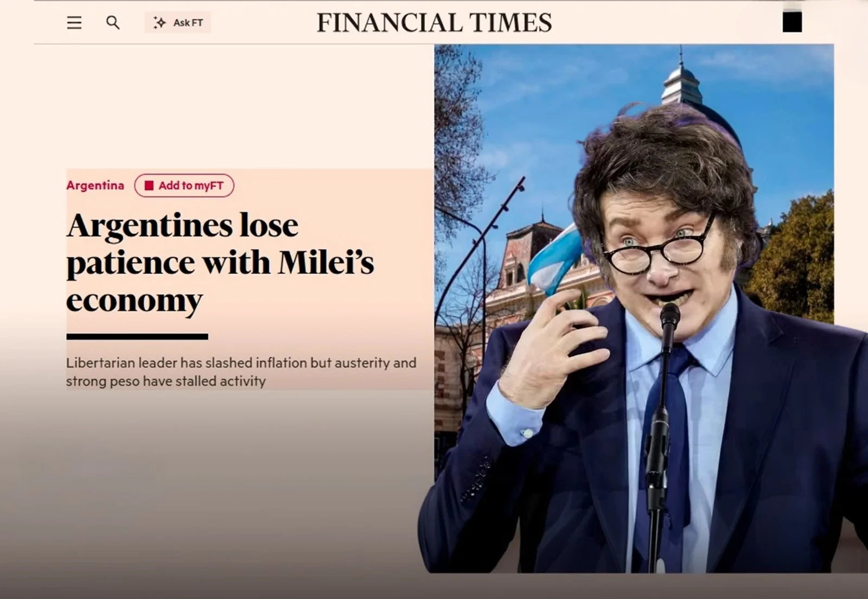Go to homepage via Financial Times logo
This screenshot has width=868, height=599.
click(x=434, y=23)
